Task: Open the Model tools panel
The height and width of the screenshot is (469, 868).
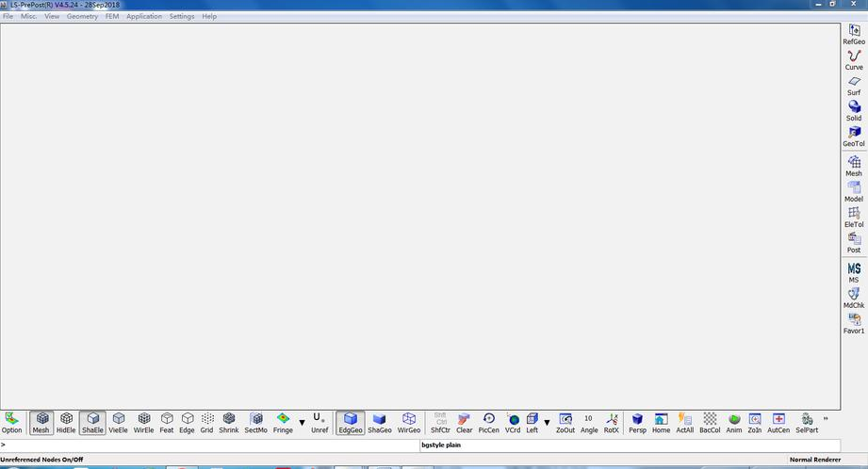Action: [854, 191]
